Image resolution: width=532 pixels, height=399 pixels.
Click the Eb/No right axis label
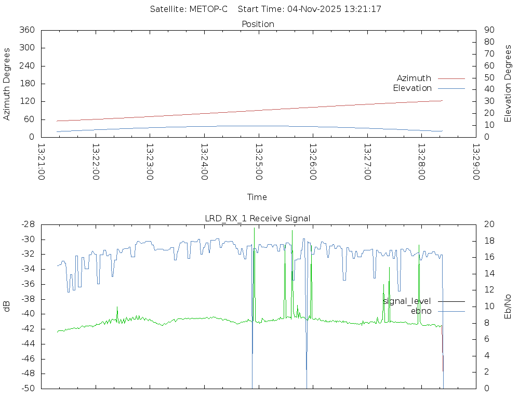(508, 306)
